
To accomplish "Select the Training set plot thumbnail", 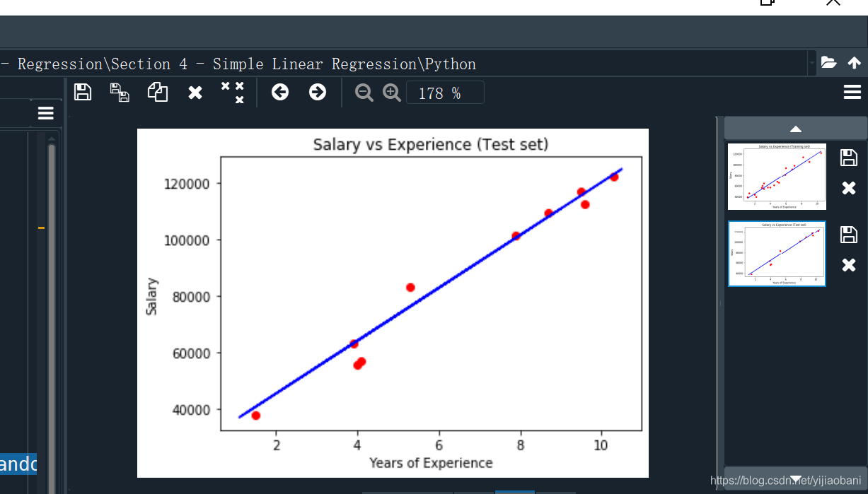I will [777, 177].
